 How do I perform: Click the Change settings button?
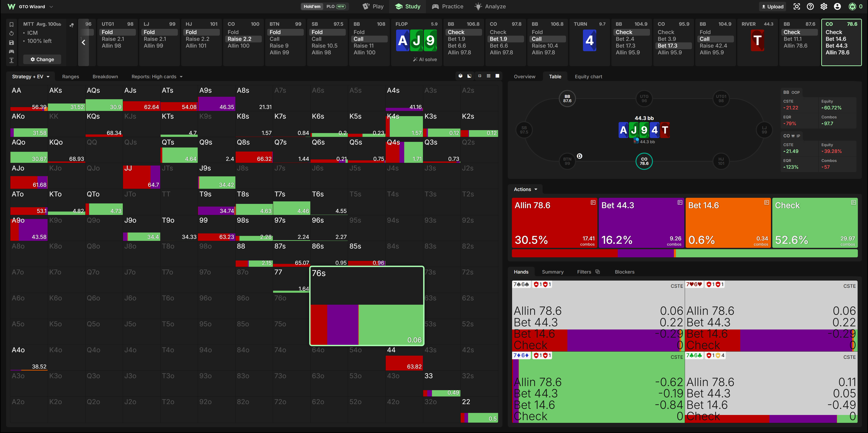tap(42, 59)
